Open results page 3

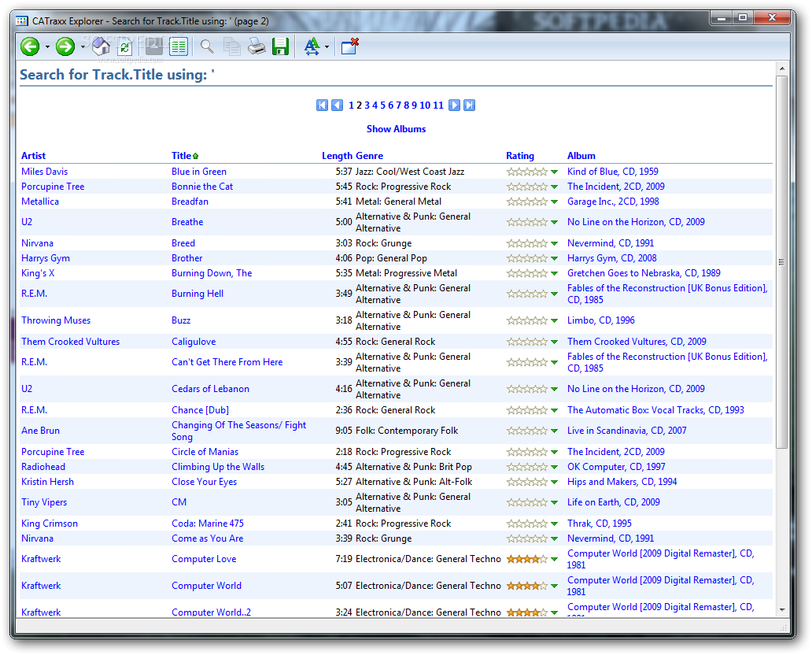click(367, 105)
